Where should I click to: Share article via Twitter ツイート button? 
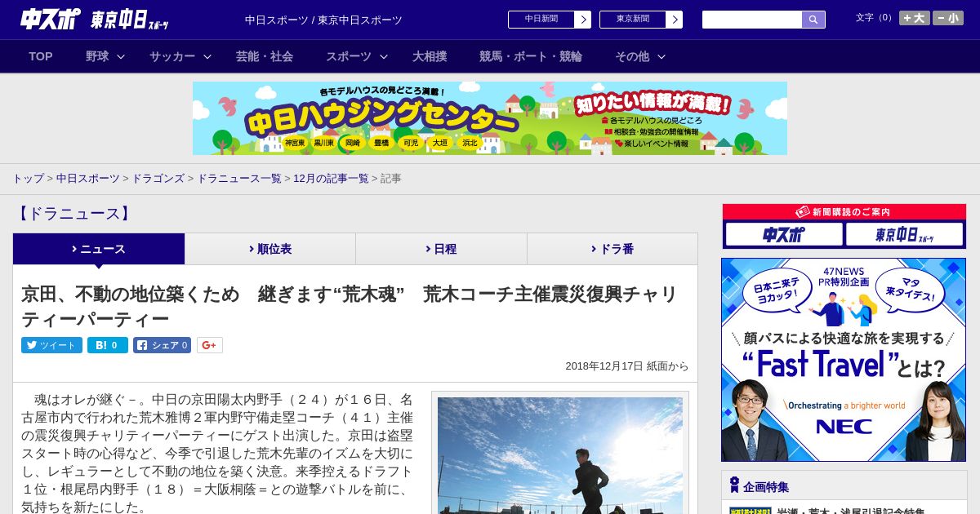click(x=51, y=345)
